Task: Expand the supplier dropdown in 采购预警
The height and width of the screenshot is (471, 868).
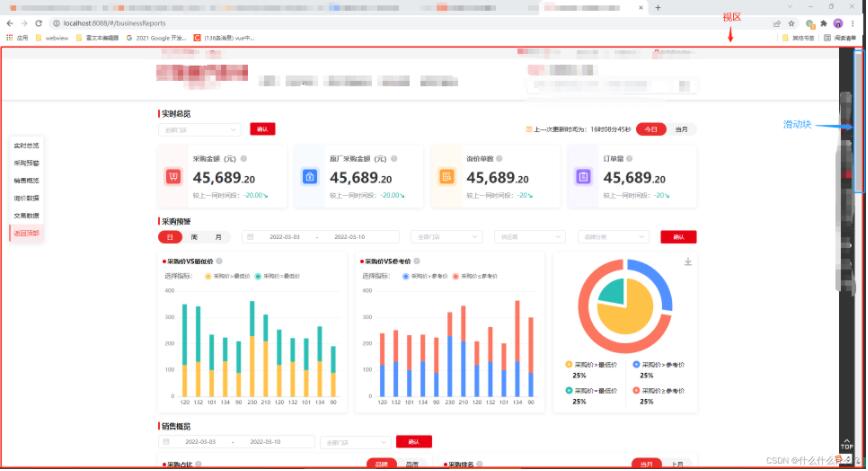Action: pyautogui.click(x=531, y=237)
